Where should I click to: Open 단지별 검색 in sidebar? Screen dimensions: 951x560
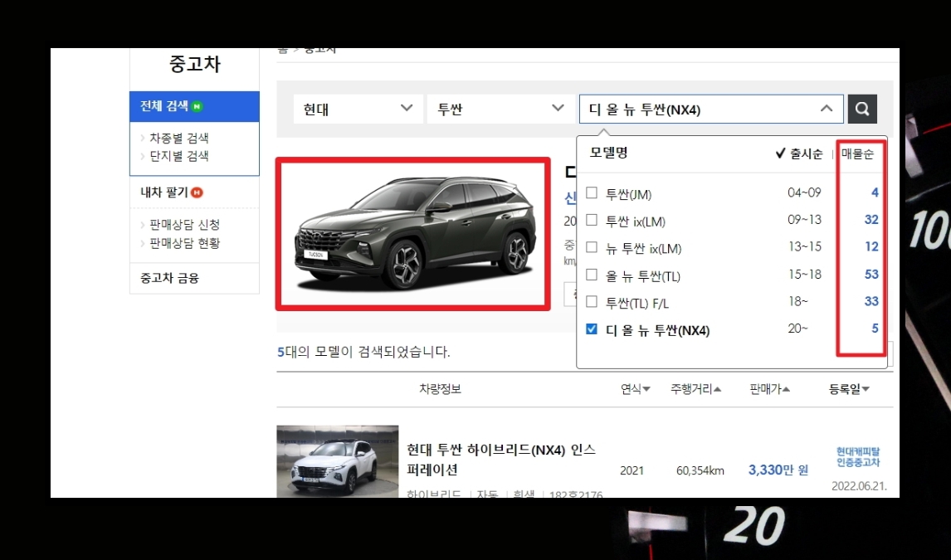tap(179, 156)
